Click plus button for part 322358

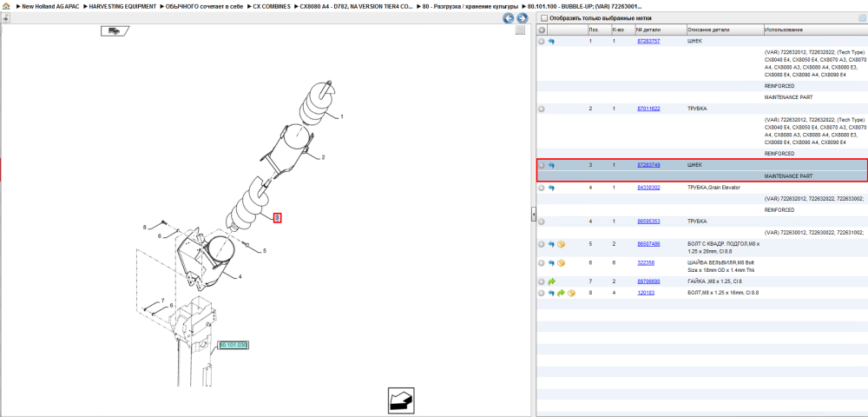(x=542, y=263)
